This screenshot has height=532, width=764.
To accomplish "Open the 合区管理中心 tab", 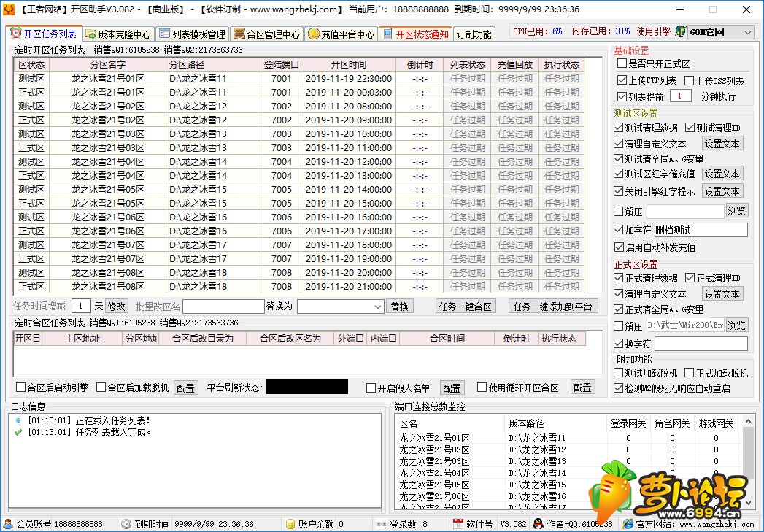I will coord(267,34).
